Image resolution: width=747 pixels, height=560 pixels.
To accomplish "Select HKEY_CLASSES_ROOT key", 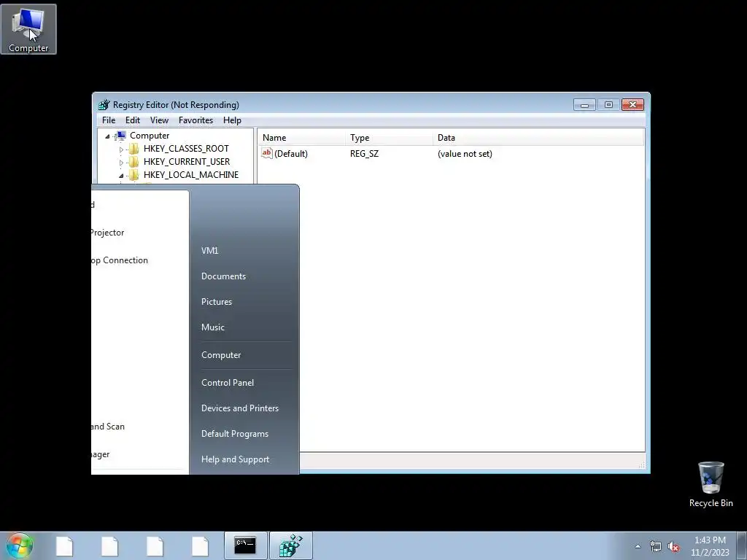I will [186, 149].
